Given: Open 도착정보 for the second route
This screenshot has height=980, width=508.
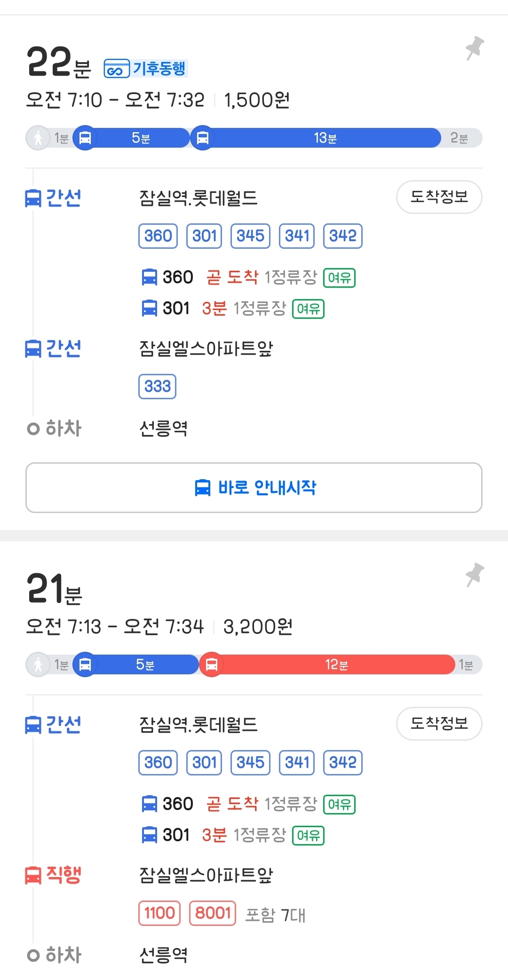Looking at the screenshot, I should click(x=439, y=723).
